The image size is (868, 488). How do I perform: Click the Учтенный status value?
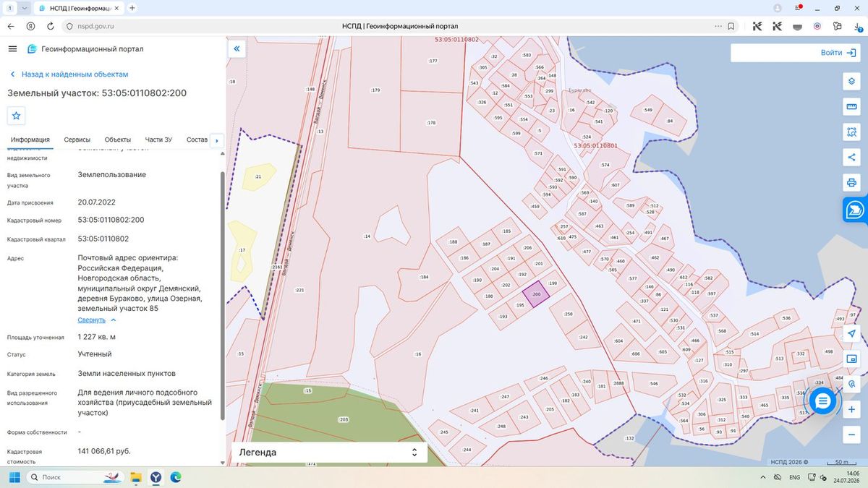coord(95,354)
